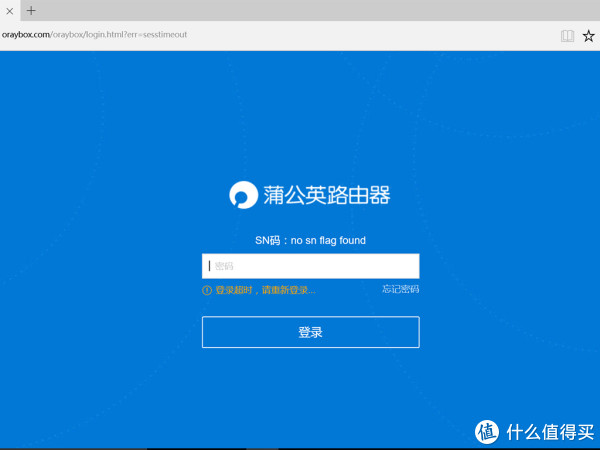Click the 蒲公英路由器 logo icon
The height and width of the screenshot is (450, 600).
[x=243, y=195]
